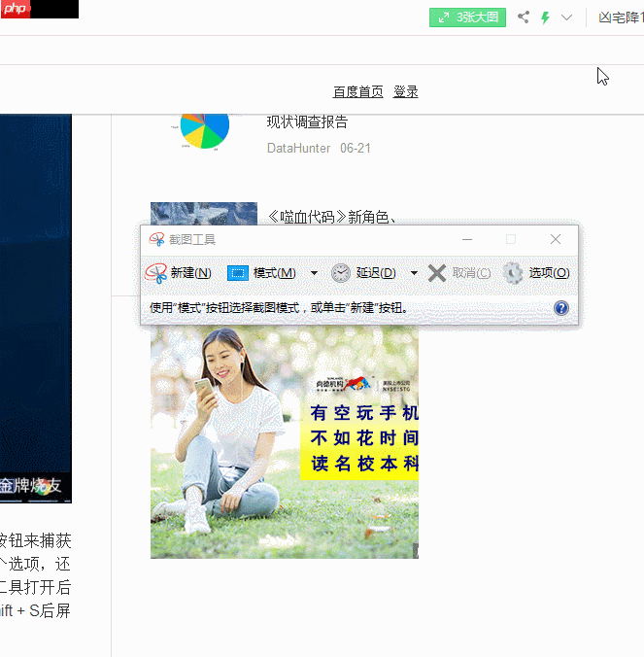This screenshot has height=657, width=644.
Task: Maximize the 截图工具 window
Action: (x=511, y=239)
